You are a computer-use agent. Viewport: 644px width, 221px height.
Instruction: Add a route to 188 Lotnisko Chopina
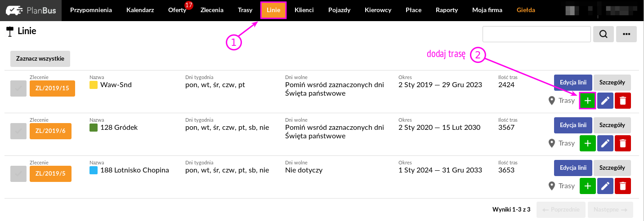(588, 186)
